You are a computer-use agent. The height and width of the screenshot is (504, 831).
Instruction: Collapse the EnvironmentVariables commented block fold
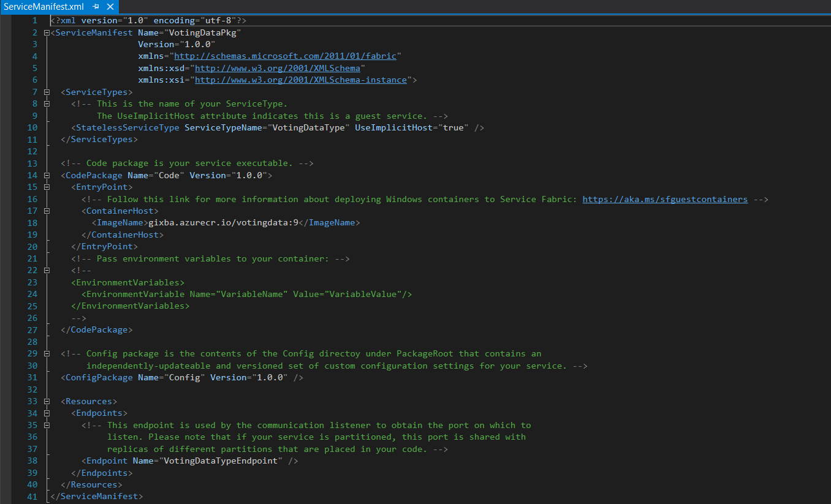(x=47, y=270)
